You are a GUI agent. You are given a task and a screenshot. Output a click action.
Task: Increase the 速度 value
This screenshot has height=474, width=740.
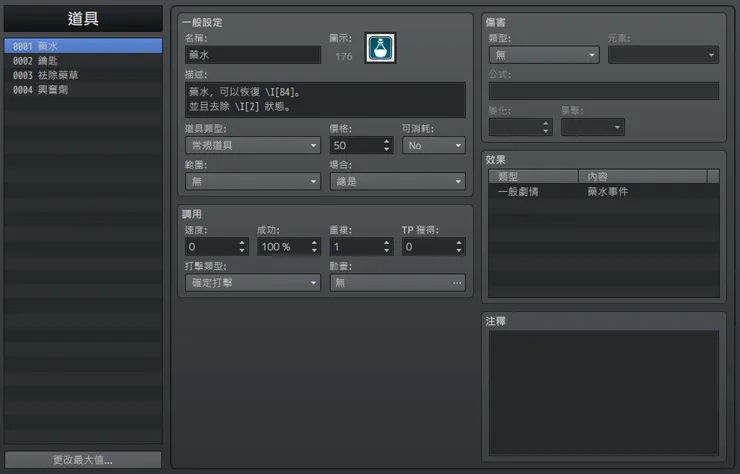tap(242, 243)
